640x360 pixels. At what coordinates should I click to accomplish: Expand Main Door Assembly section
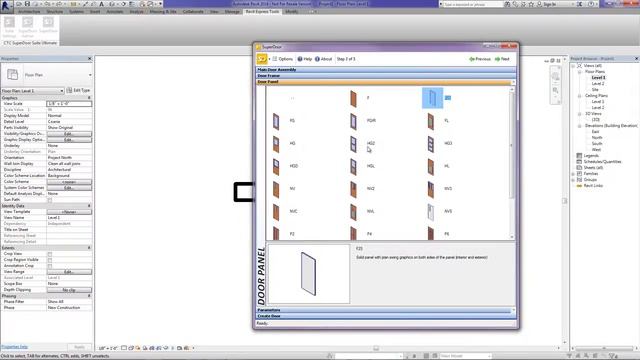[x=386, y=70]
